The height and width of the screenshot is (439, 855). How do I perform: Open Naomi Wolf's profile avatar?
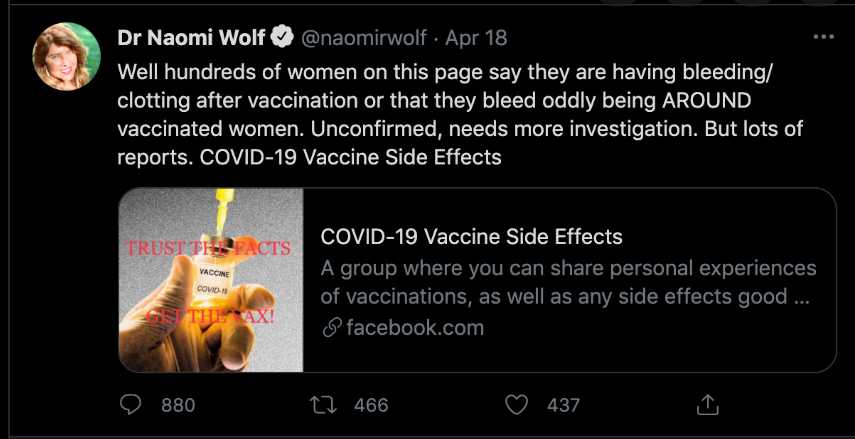tap(68, 55)
